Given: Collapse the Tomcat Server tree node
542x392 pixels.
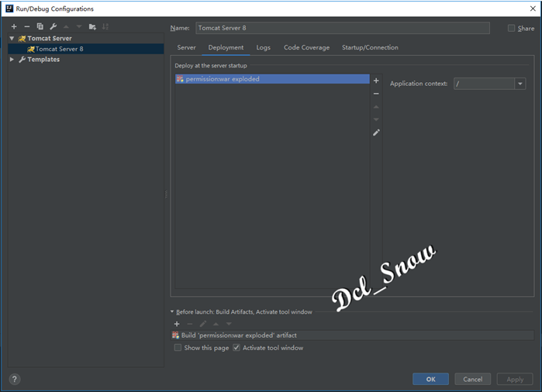Looking at the screenshot, I should pos(12,38).
